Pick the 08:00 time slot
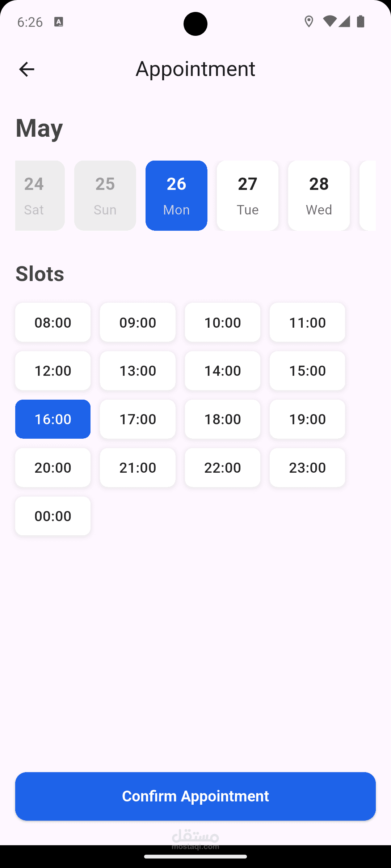 coord(53,322)
